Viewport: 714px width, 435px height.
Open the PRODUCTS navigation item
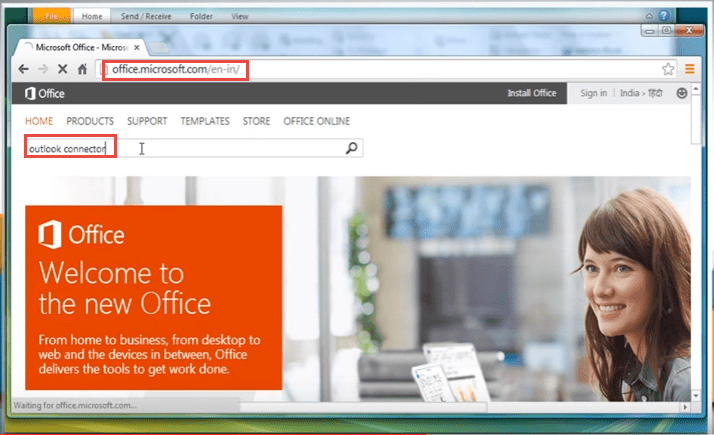(x=90, y=121)
